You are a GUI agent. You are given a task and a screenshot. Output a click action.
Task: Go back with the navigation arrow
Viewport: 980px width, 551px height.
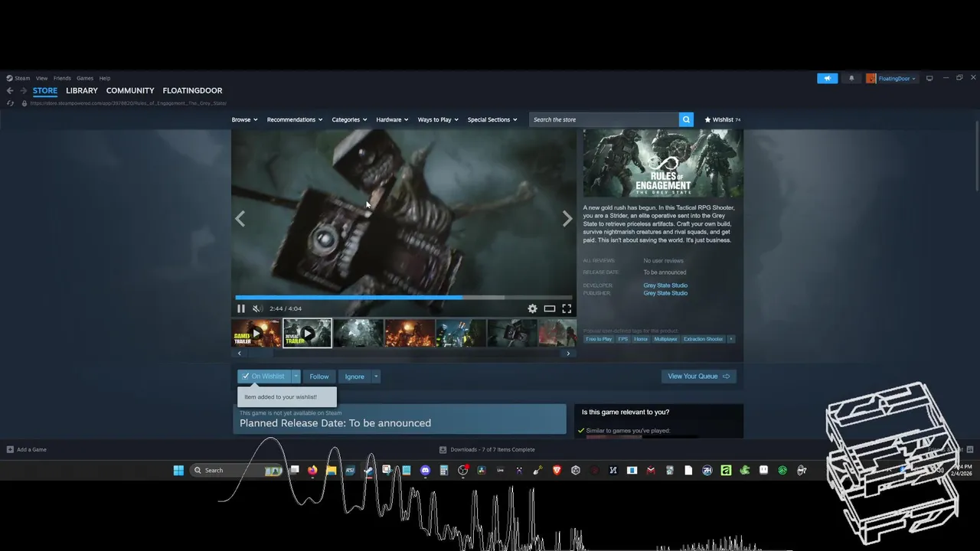coord(10,90)
